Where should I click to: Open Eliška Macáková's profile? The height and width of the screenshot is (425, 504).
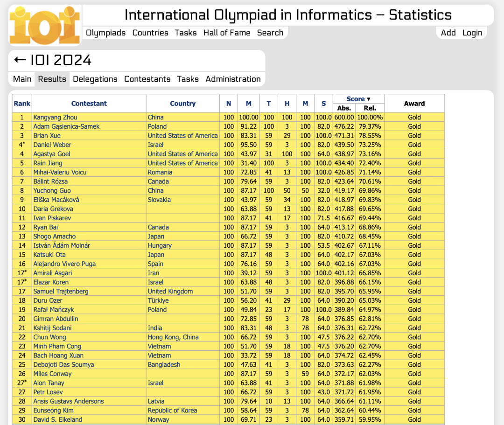(x=56, y=200)
